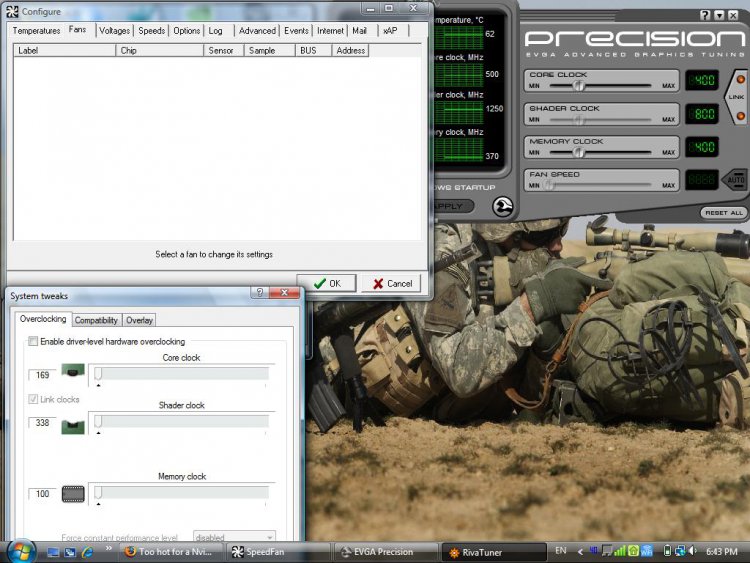Open the Options tab

[187, 31]
